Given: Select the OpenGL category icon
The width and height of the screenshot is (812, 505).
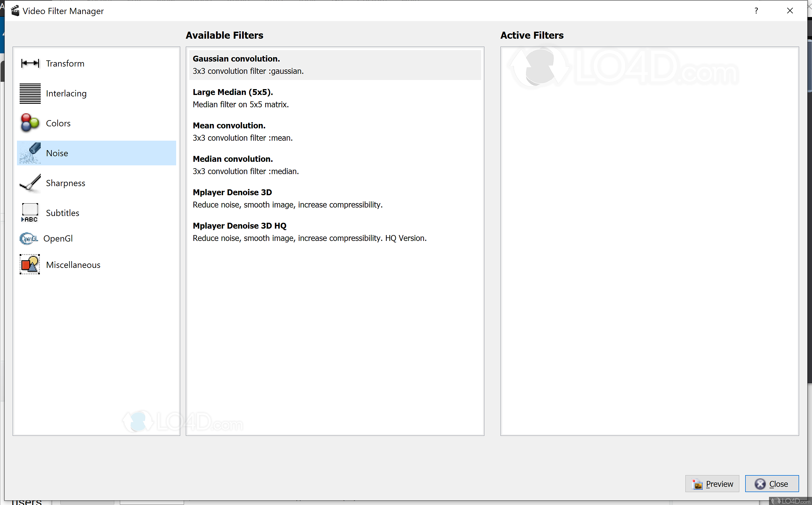Looking at the screenshot, I should (x=29, y=238).
